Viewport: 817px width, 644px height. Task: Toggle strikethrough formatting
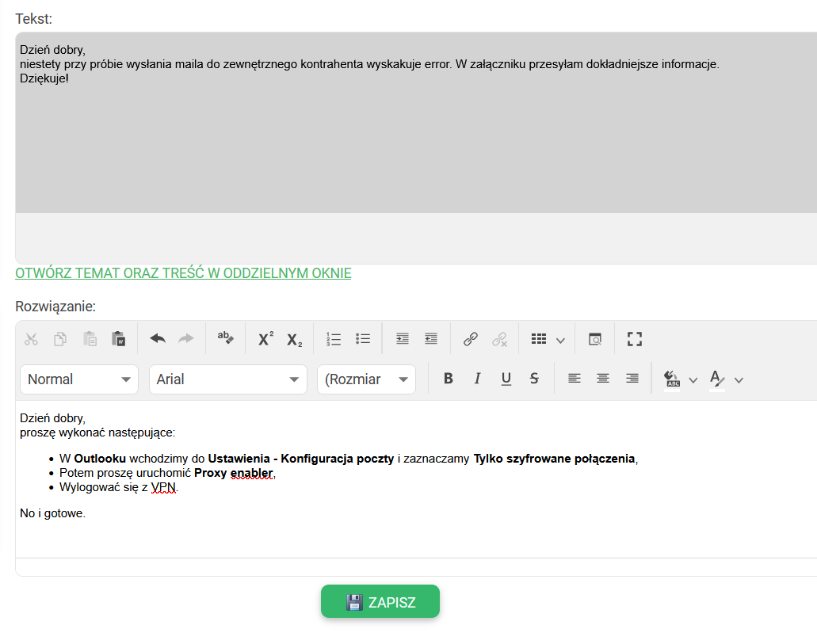(534, 379)
